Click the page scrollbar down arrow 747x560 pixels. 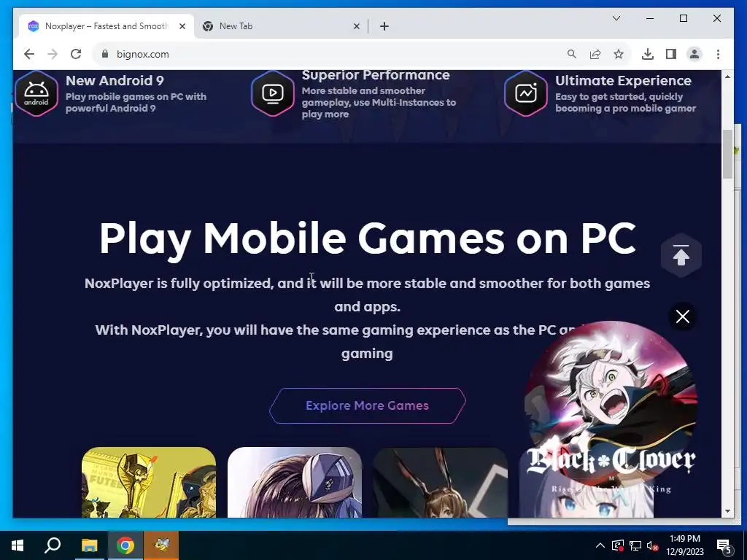(727, 511)
